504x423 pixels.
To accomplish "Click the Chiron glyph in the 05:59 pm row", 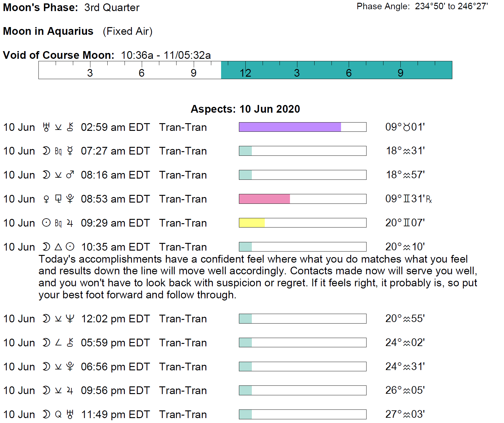I will (x=70, y=343).
